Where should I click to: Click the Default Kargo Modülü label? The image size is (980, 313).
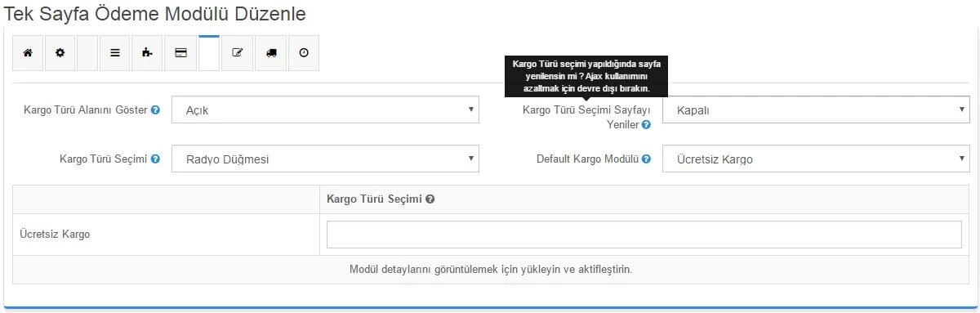[x=586, y=159]
